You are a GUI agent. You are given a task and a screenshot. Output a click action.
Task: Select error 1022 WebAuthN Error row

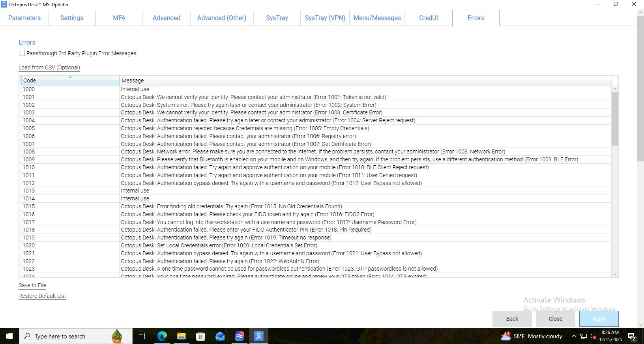316,261
